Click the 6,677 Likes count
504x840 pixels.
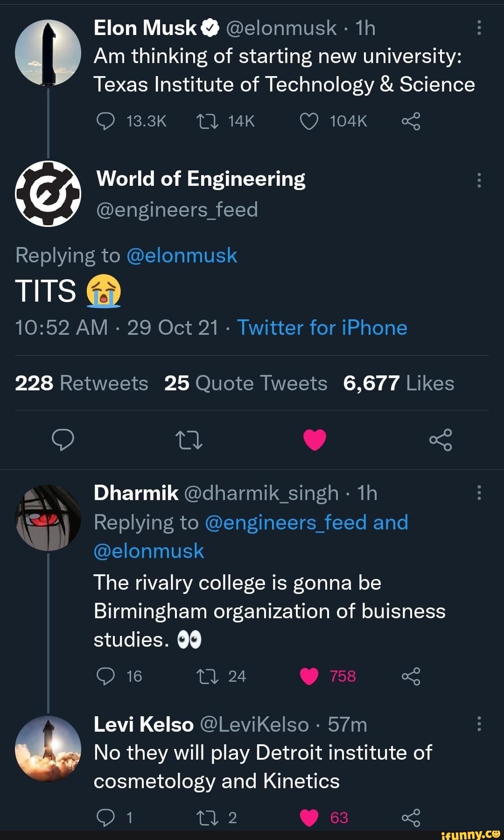(x=399, y=383)
